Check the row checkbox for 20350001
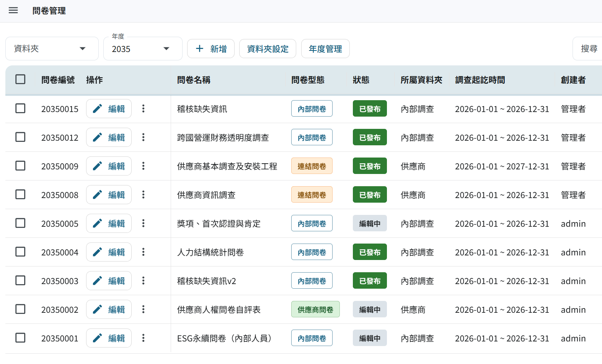The width and height of the screenshot is (602, 364). click(20, 338)
